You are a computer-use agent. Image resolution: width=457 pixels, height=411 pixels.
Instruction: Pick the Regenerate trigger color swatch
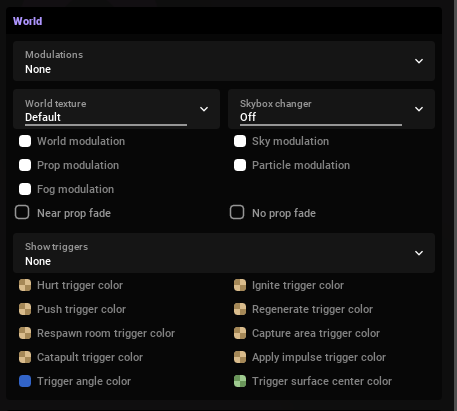[x=240, y=309]
